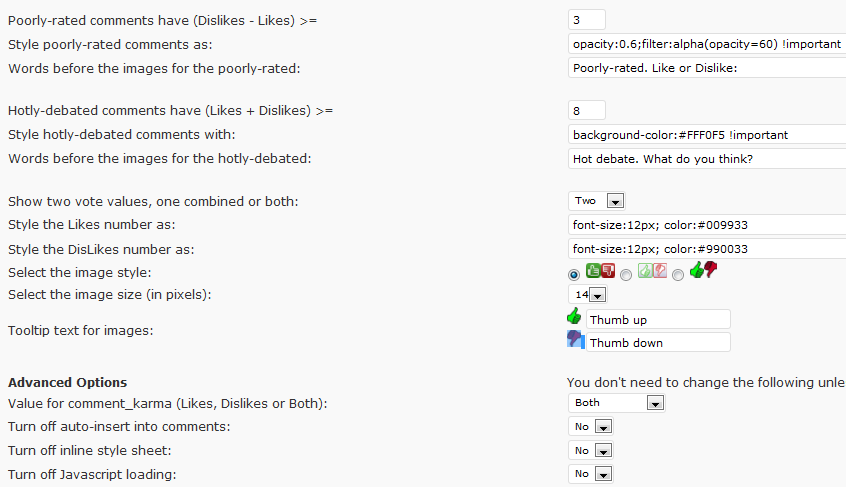Click the green hand thumbs-up style icon

coord(697,270)
